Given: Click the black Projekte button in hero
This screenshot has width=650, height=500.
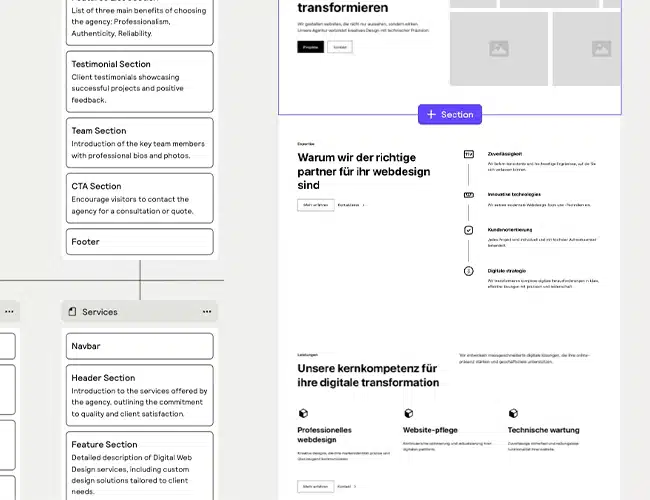Looking at the screenshot, I should (x=310, y=47).
